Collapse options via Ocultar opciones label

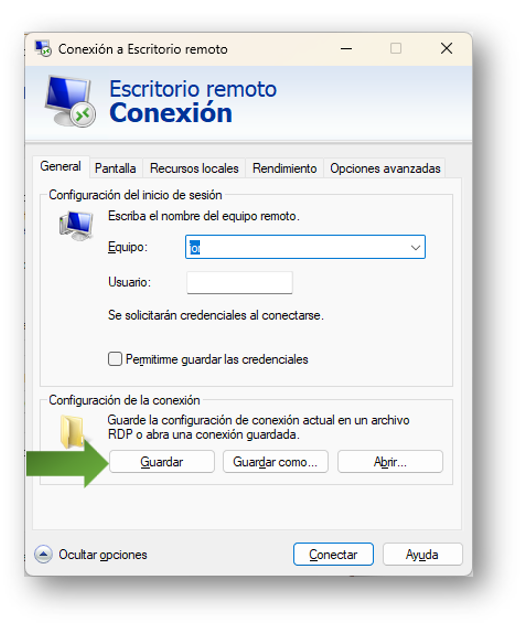103,554
